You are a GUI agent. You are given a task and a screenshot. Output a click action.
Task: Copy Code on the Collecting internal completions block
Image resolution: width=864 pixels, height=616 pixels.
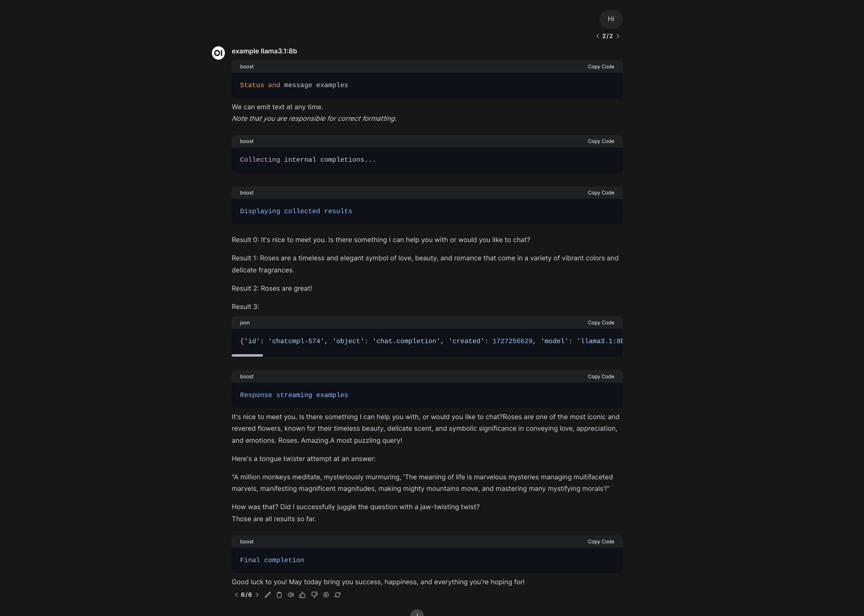click(601, 141)
